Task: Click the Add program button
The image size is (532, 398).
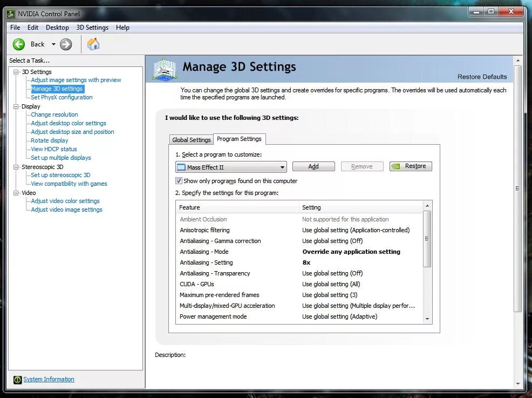Action: pyautogui.click(x=313, y=166)
